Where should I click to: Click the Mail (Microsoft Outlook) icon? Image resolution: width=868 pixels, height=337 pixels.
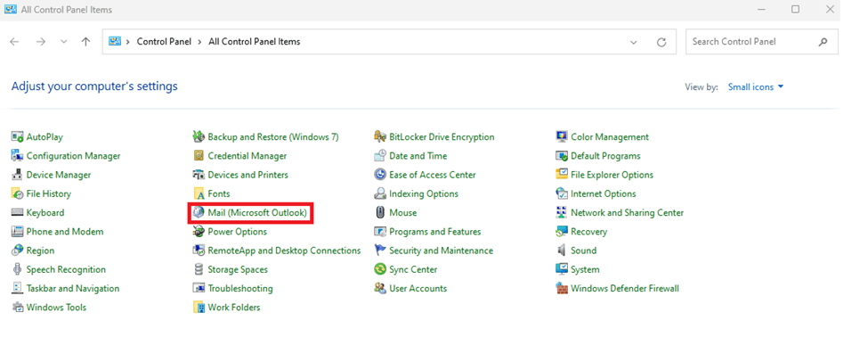tap(199, 212)
